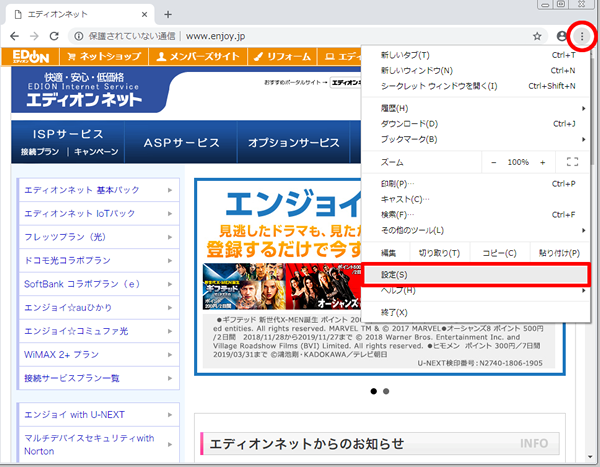This screenshot has width=600, height=467.
Task: Open マルチデバイスセキュリティwith Norton item
Action: point(99,444)
